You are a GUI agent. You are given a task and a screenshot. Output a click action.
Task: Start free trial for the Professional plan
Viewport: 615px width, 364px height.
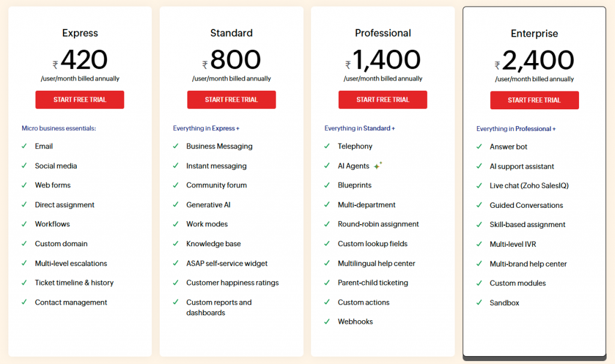point(383,100)
